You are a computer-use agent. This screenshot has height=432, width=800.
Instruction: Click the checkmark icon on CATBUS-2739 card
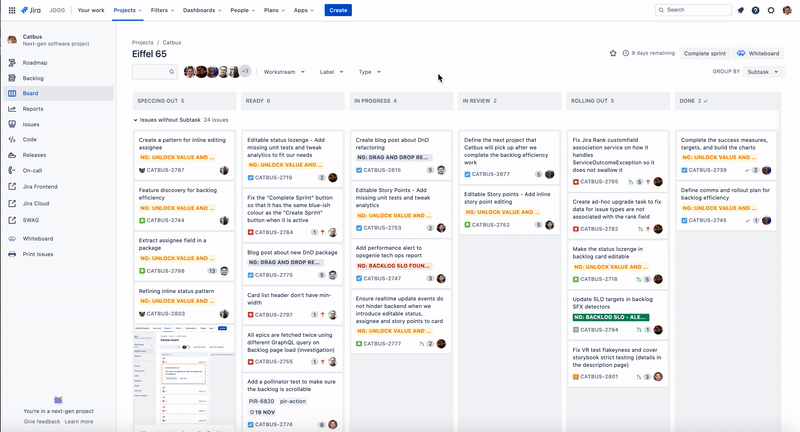tap(747, 170)
